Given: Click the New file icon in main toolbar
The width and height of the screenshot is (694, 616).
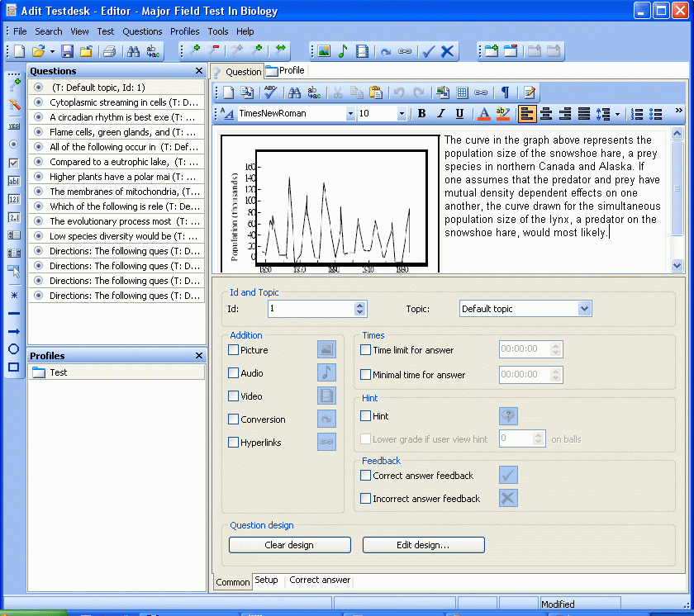Looking at the screenshot, I should coord(20,51).
